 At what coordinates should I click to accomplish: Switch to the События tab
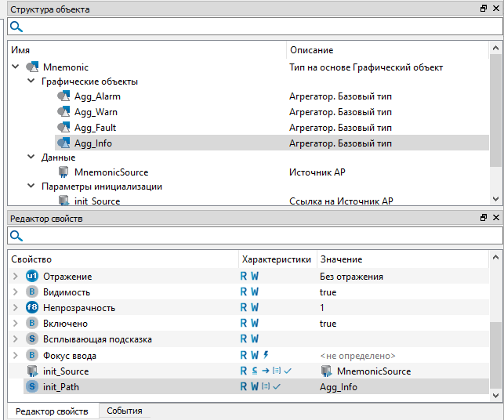click(x=124, y=411)
